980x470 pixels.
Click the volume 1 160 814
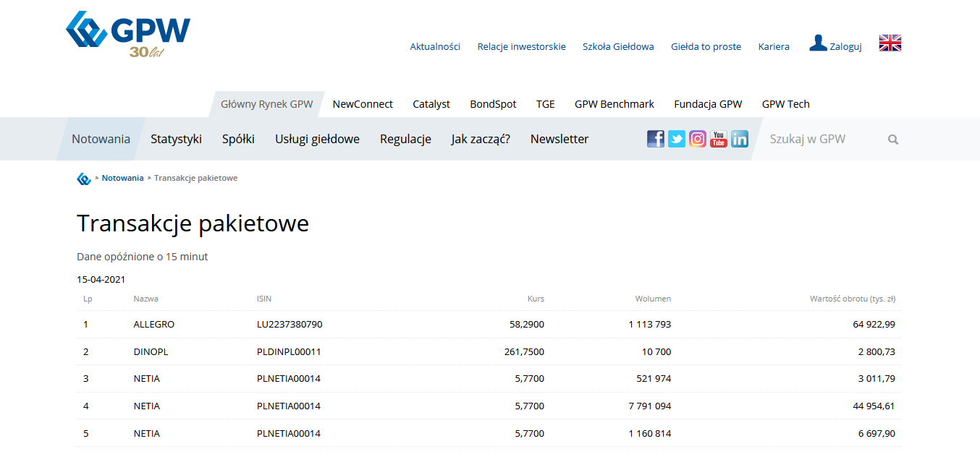[650, 434]
